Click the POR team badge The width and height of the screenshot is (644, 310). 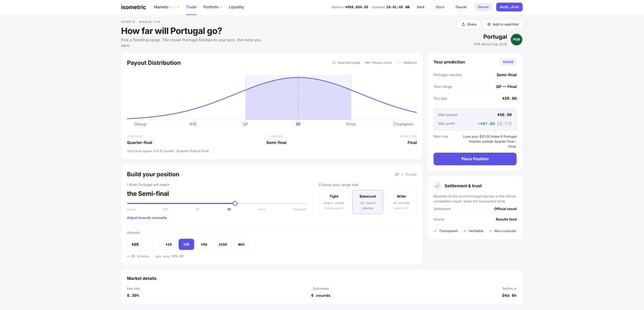[x=516, y=39]
